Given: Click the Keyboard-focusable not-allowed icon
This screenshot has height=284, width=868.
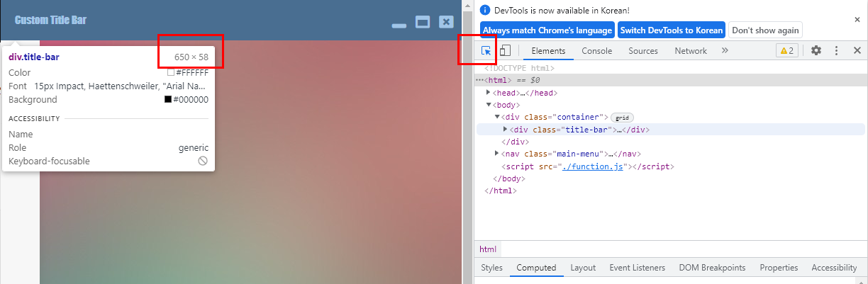Looking at the screenshot, I should click(203, 161).
